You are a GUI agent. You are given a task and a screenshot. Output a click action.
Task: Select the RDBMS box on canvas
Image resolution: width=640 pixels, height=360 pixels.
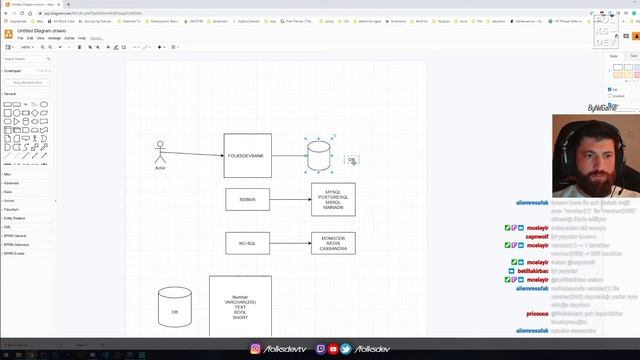(247, 200)
